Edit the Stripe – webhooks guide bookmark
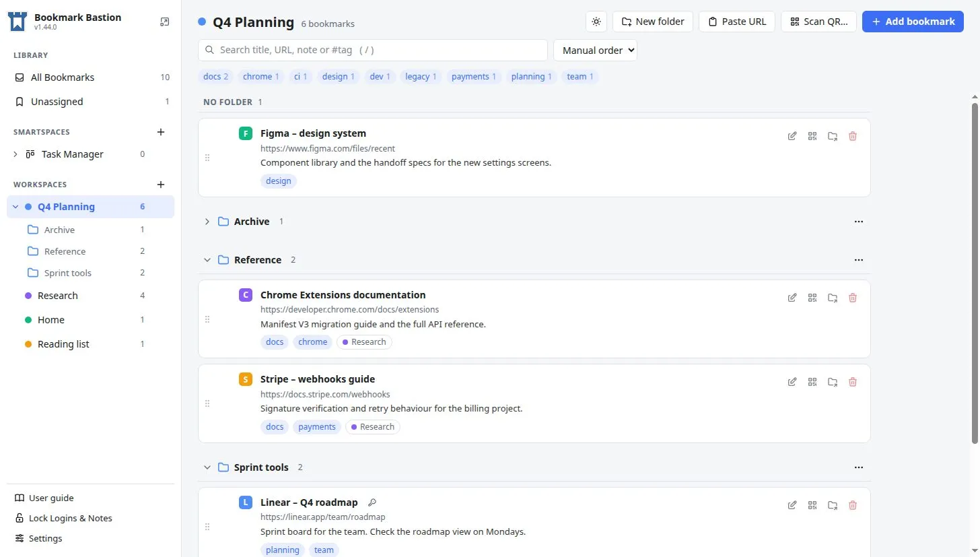Screen dimensions: 980x557 point(792,382)
